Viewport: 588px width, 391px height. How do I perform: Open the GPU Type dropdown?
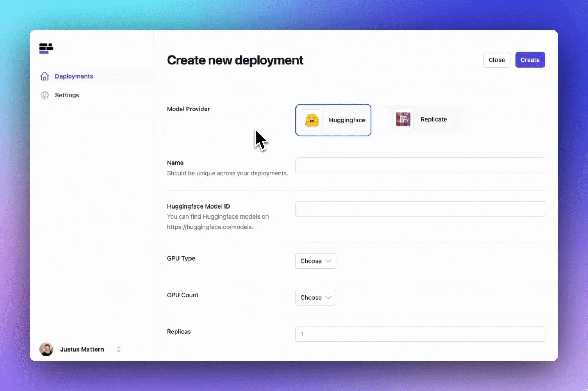[x=315, y=261]
